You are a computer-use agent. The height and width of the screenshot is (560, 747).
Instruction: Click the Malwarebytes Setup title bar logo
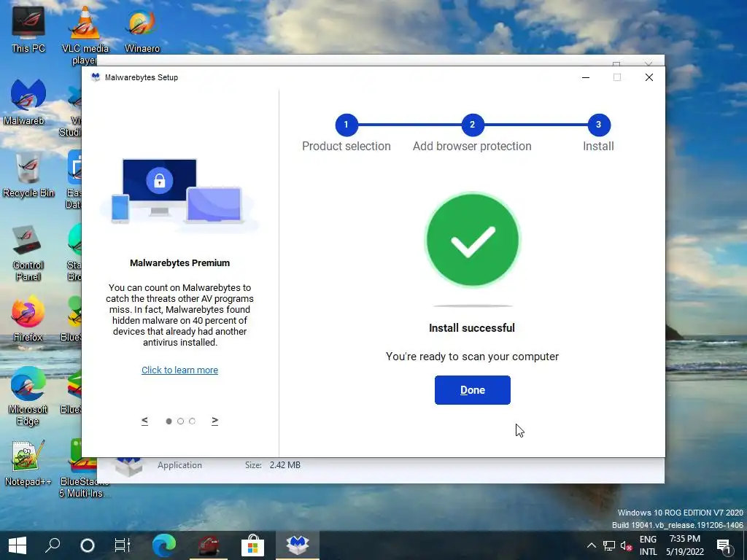click(96, 77)
